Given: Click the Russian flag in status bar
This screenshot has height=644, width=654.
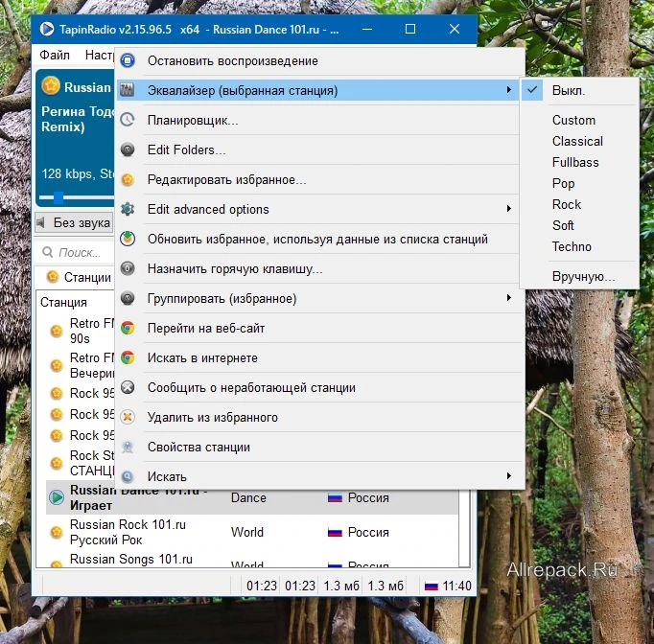Looking at the screenshot, I should [x=431, y=586].
